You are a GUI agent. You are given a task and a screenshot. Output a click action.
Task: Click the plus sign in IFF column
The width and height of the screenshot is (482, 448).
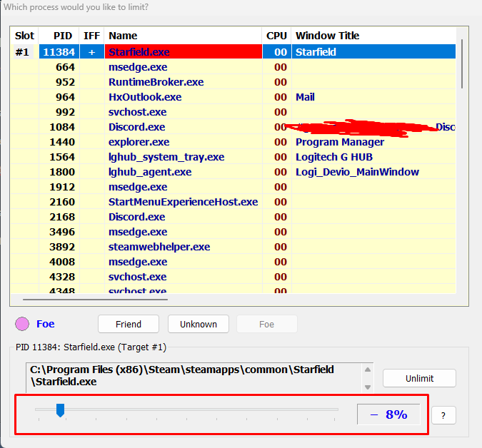coord(91,52)
